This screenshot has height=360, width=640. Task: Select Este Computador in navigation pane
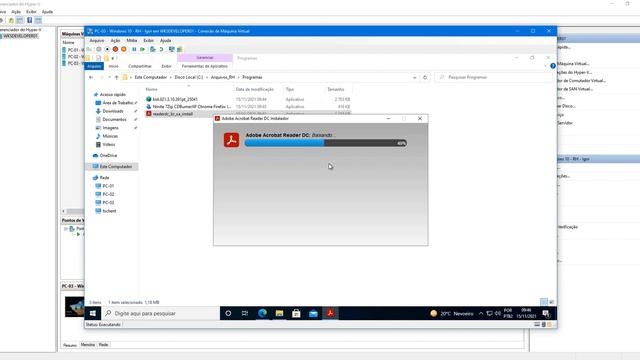coord(116,167)
